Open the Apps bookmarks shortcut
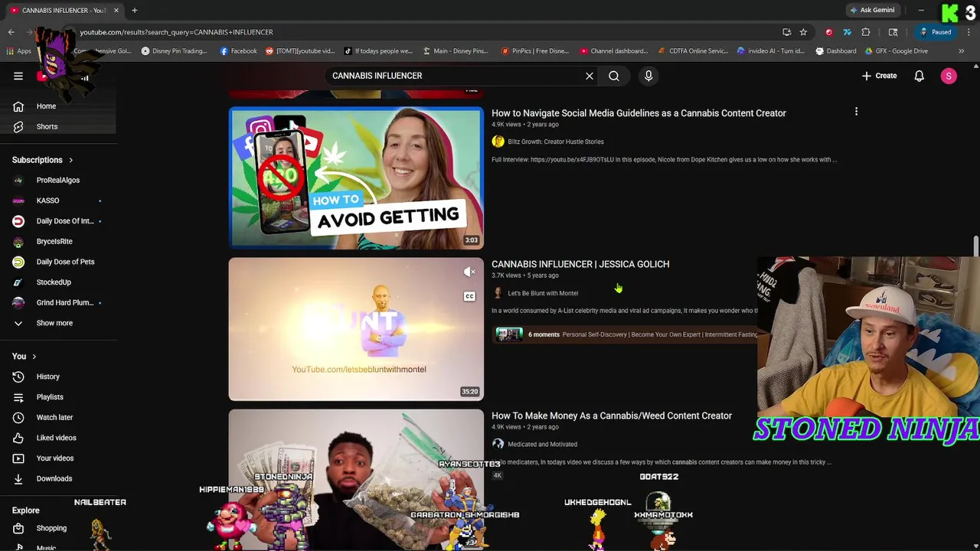This screenshot has height=551, width=980. (x=18, y=51)
